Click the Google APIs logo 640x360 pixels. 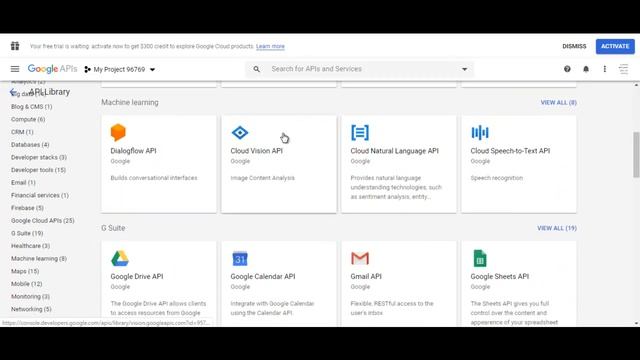[x=52, y=69]
